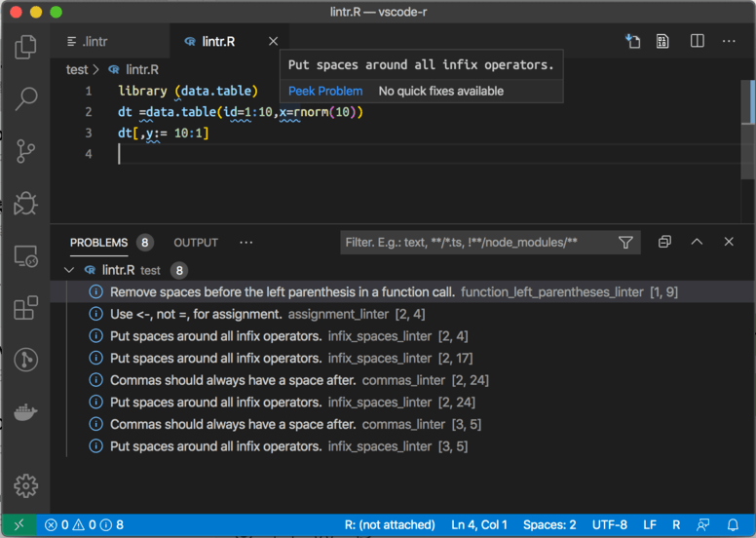The height and width of the screenshot is (538, 756).
Task: Open the Explorer view in activity bar
Action: click(25, 47)
